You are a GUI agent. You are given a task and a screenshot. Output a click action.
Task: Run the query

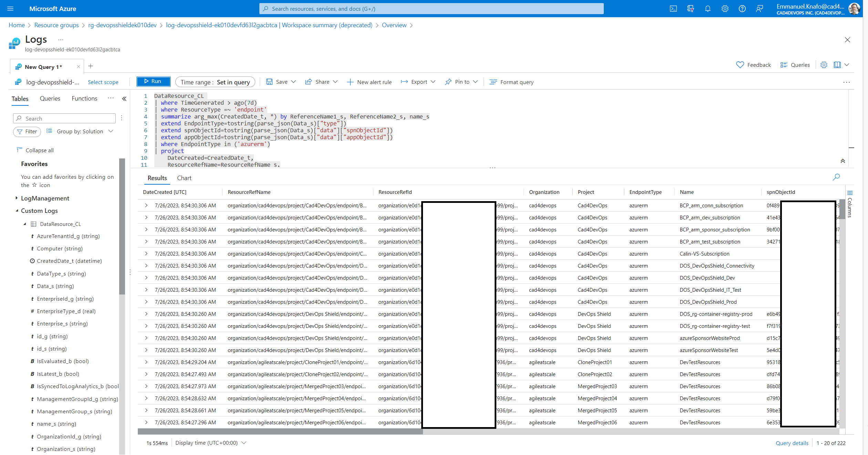pyautogui.click(x=153, y=82)
